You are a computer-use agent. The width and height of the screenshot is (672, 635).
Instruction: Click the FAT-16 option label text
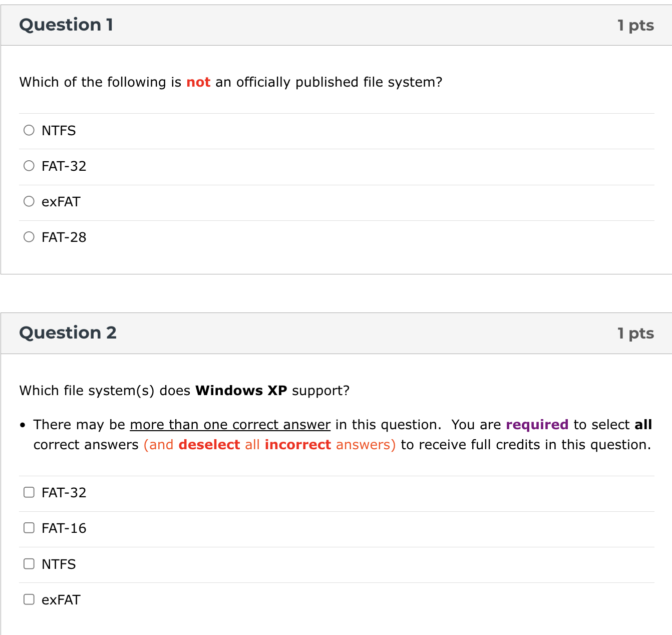64,528
